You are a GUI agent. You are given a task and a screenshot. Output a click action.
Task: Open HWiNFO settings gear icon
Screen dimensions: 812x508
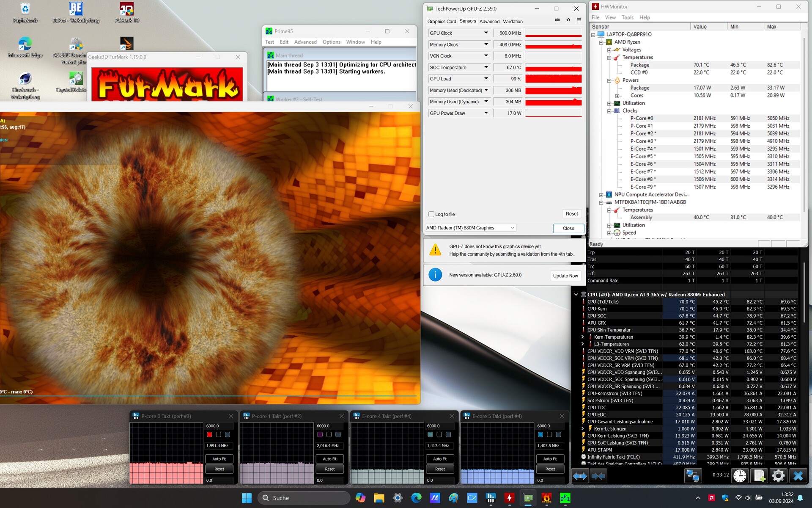pos(778,476)
